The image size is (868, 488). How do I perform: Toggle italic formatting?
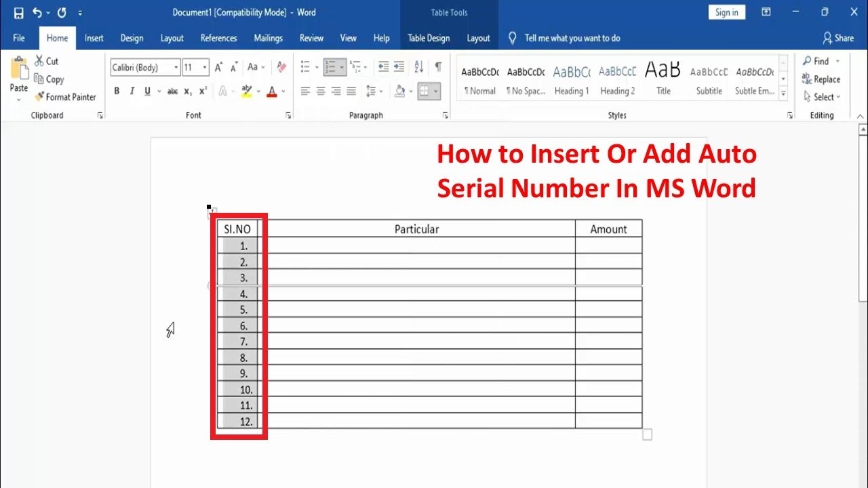point(132,91)
